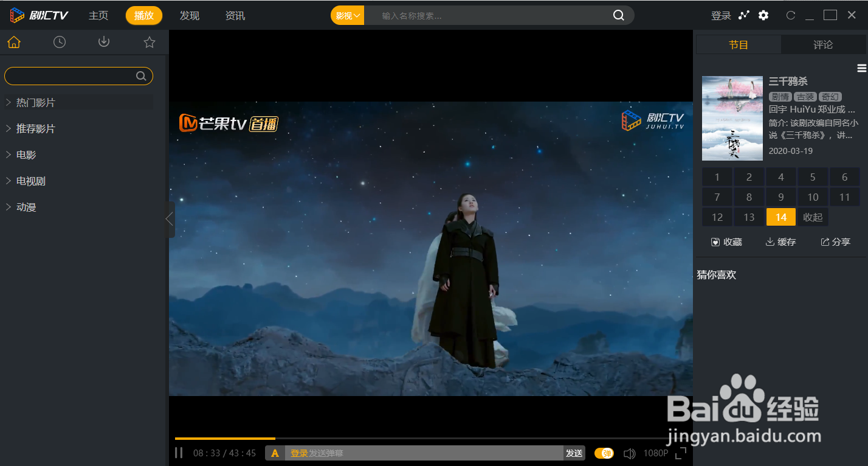Click the sidebar search magnifier icon
The height and width of the screenshot is (466, 868).
click(x=141, y=76)
